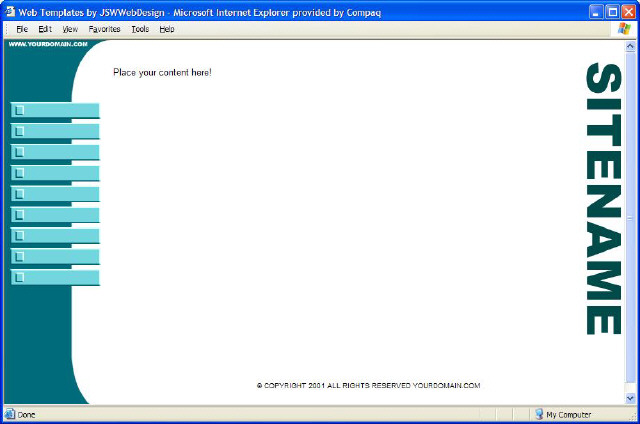
Task: Click the page icon next to Done status
Action: tap(10, 414)
